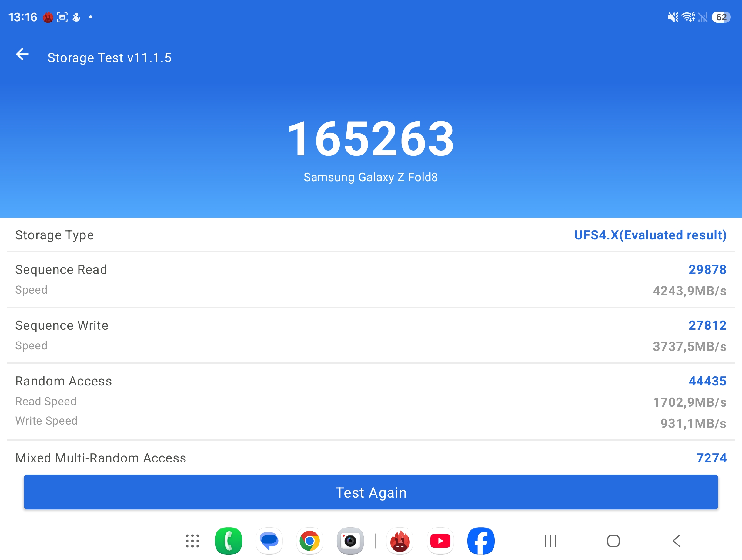Tap the Random Access label
The width and height of the screenshot is (742, 560).
pyautogui.click(x=64, y=381)
